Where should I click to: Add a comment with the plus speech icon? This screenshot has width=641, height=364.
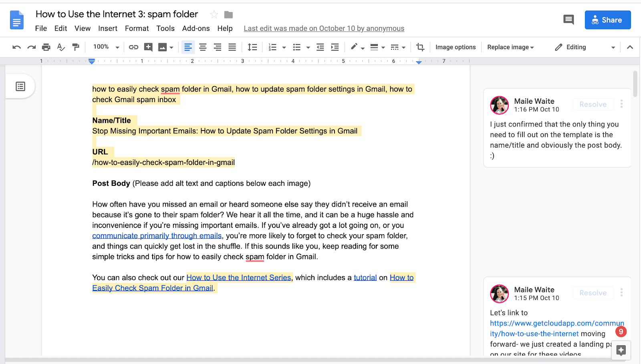tap(148, 47)
